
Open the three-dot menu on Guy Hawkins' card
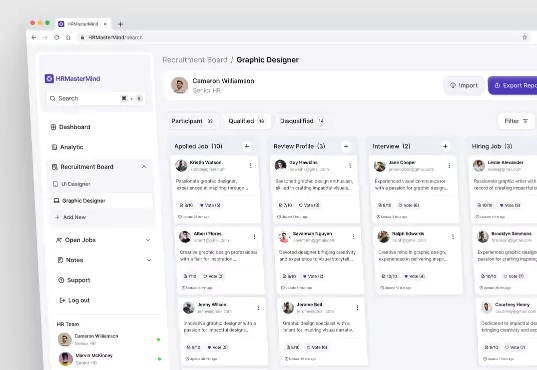(350, 165)
